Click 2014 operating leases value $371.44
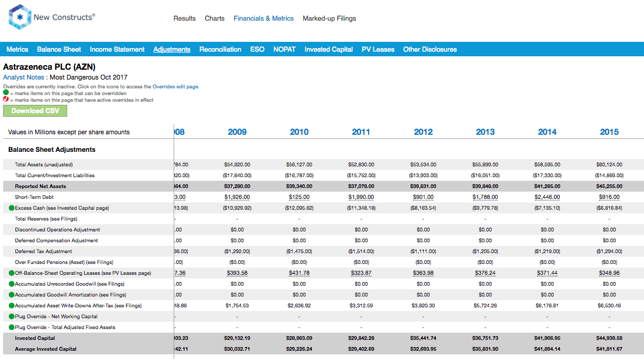 click(x=547, y=273)
